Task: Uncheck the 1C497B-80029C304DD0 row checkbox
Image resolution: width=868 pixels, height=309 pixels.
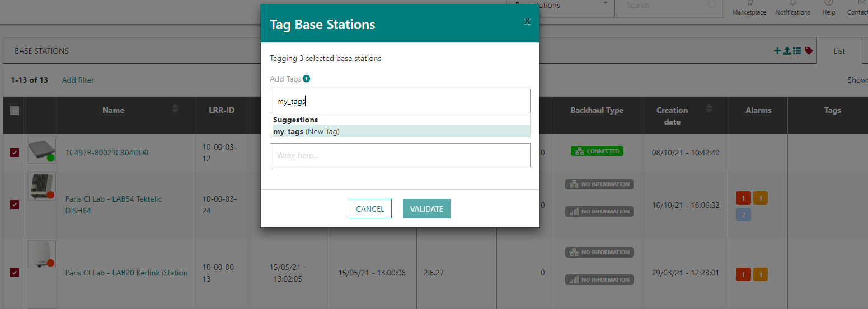Action: point(15,153)
